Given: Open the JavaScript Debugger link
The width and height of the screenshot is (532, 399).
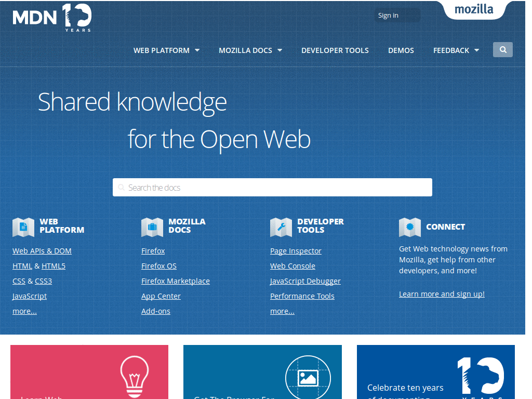Looking at the screenshot, I should 305,281.
